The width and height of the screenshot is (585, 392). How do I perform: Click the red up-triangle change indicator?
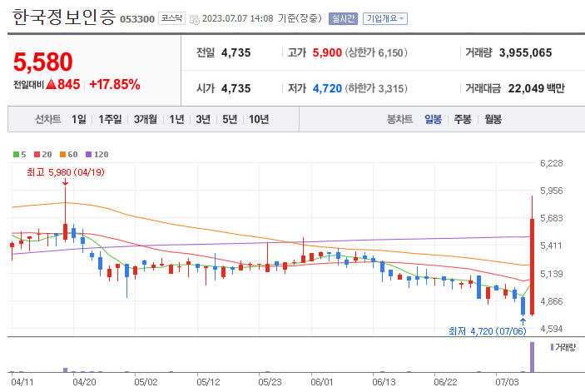point(52,84)
